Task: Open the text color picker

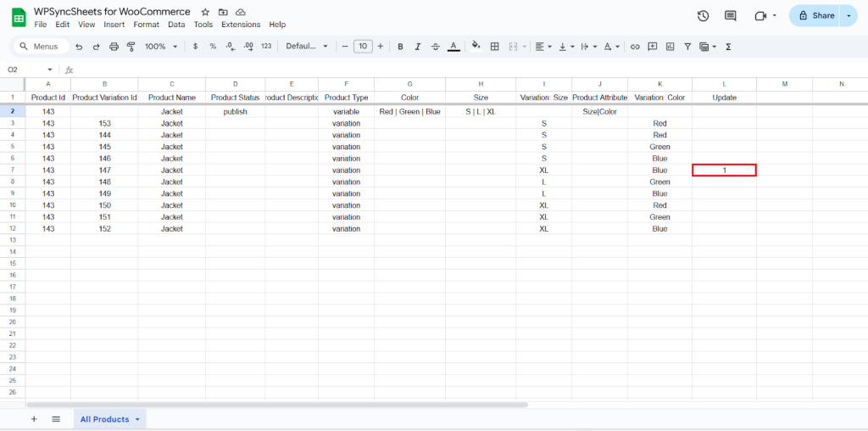Action: click(453, 47)
